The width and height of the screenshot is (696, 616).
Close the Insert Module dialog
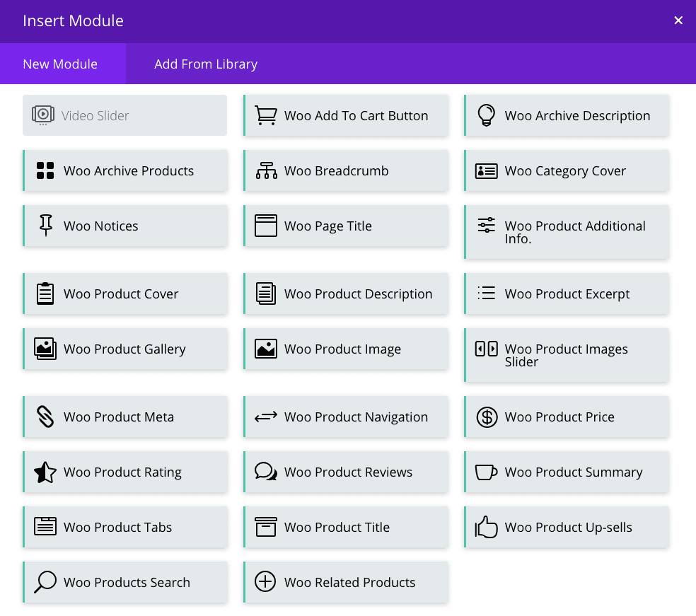coord(678,21)
